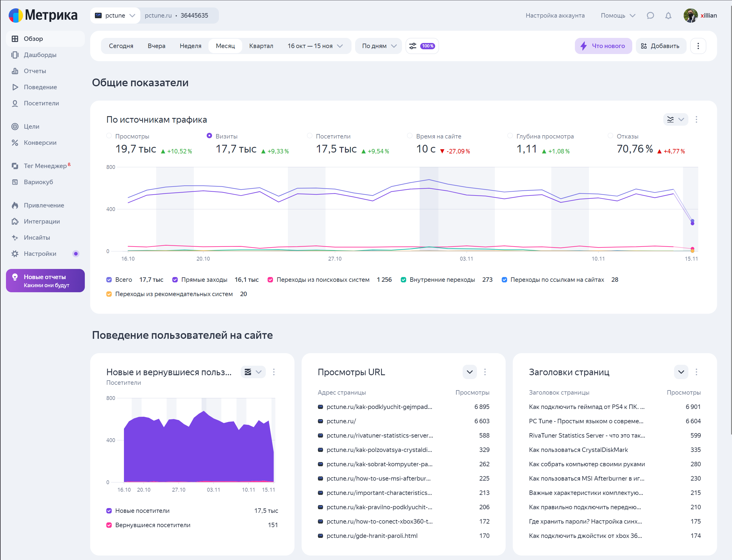Select the Просмотры metric radio button
Image resolution: width=732 pixels, height=560 pixels.
(109, 136)
